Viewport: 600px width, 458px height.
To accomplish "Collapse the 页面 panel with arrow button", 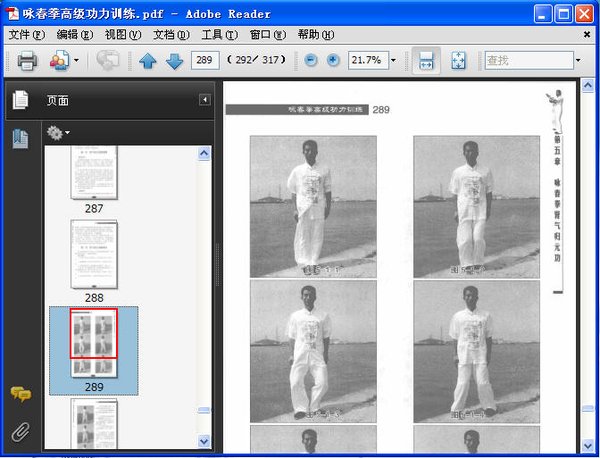I will point(204,100).
